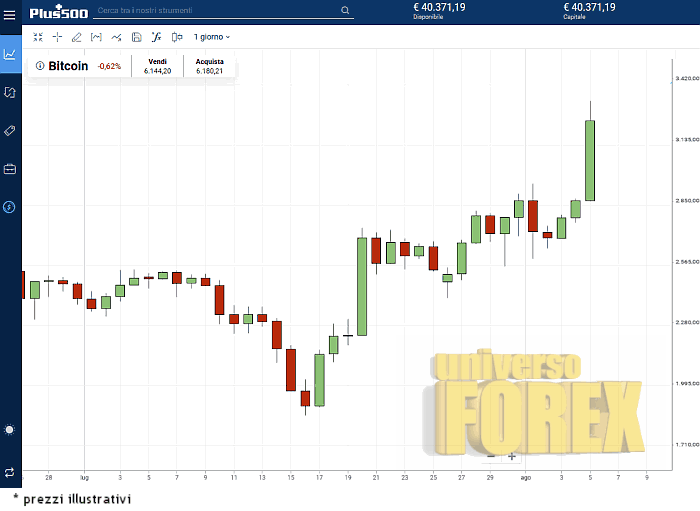Click the Acquista buy price button
The height and width of the screenshot is (511, 700).
coord(209,66)
